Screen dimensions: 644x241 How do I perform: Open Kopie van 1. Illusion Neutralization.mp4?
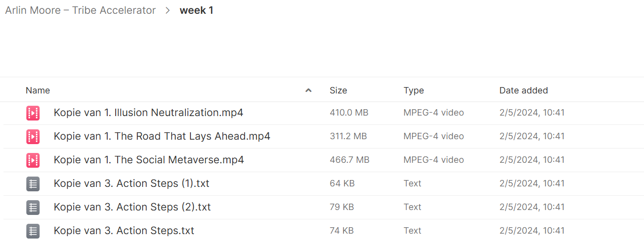149,113
